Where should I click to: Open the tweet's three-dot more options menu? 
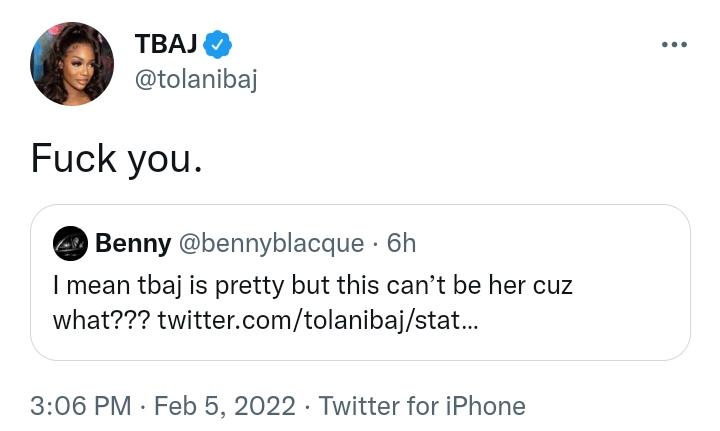[674, 45]
